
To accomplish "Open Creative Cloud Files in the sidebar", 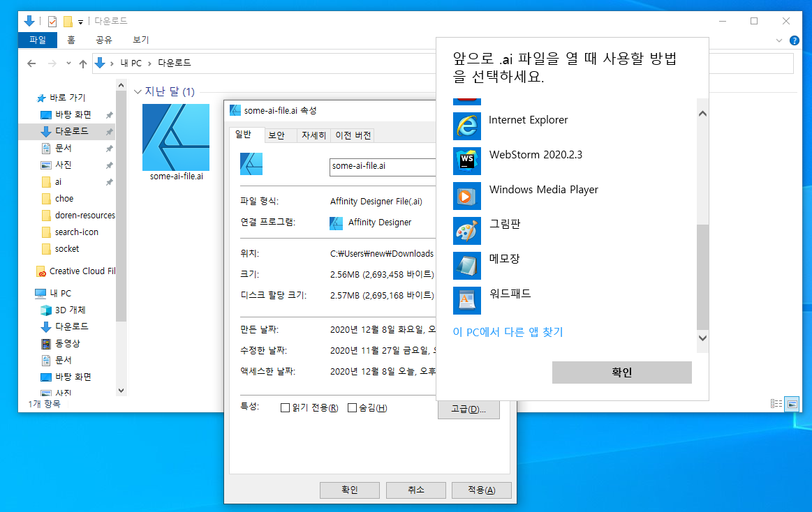I will click(x=75, y=271).
